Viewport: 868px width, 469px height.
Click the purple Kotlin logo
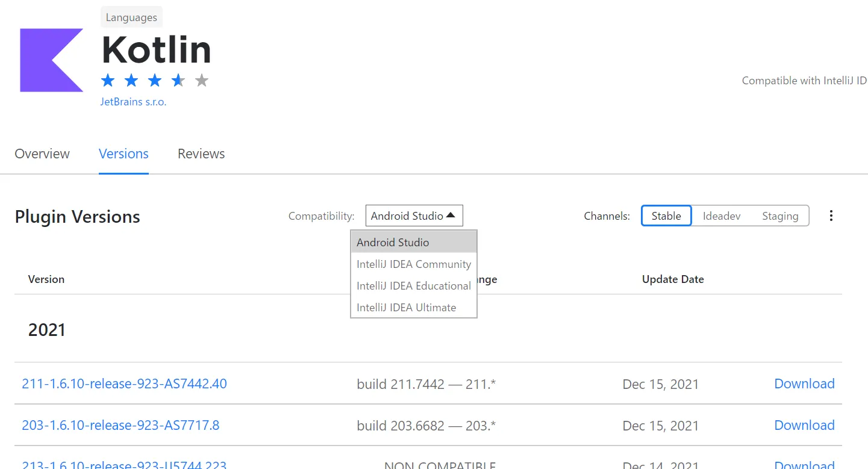pos(51,60)
